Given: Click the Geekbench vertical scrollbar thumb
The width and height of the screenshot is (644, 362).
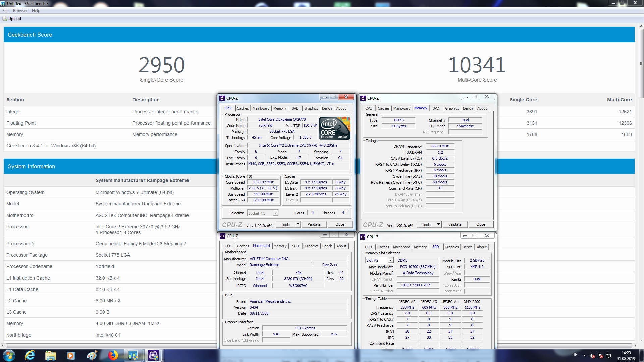Looking at the screenshot, I should point(641,64).
